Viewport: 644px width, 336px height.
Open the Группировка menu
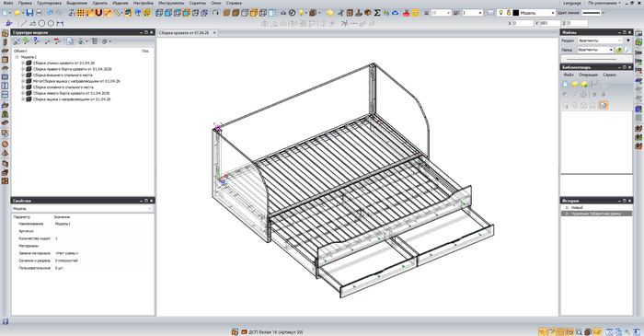click(x=49, y=3)
